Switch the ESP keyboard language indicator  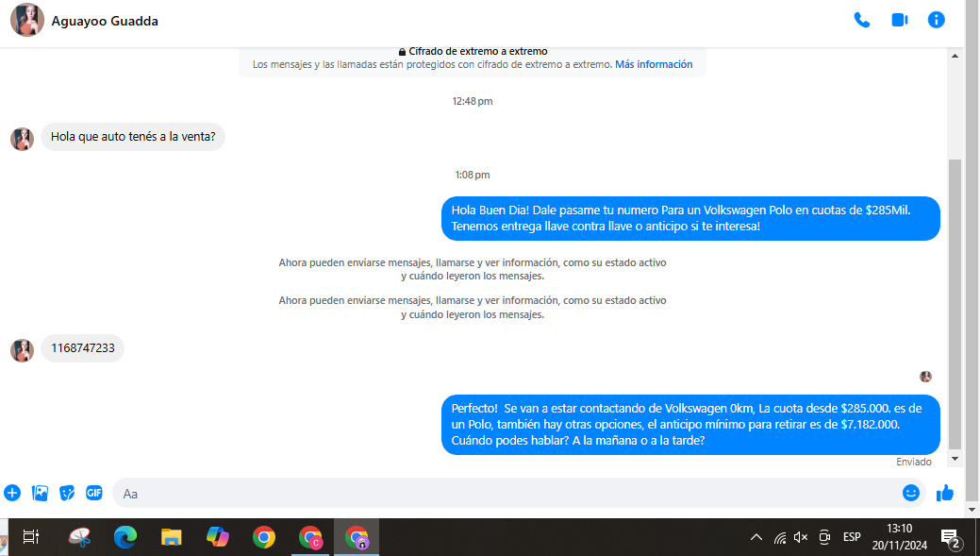[852, 537]
